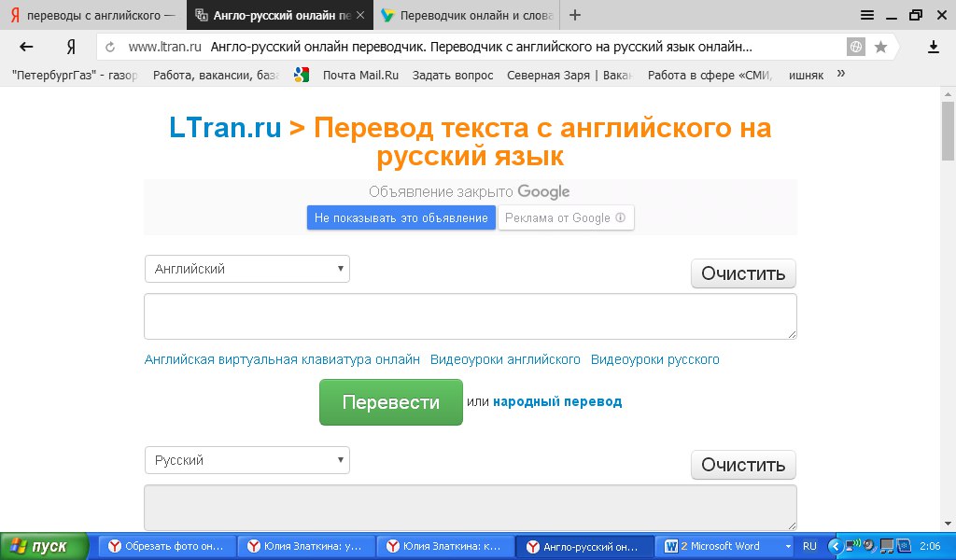Switch to Юлия Златкина: у... taskbar window
The image size is (956, 560).
(x=305, y=547)
